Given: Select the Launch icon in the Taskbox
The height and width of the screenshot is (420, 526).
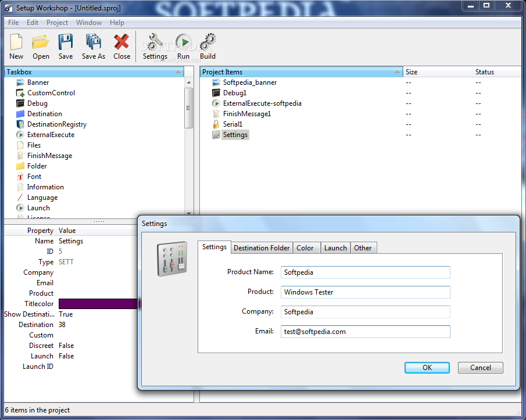Looking at the screenshot, I should click(x=20, y=208).
